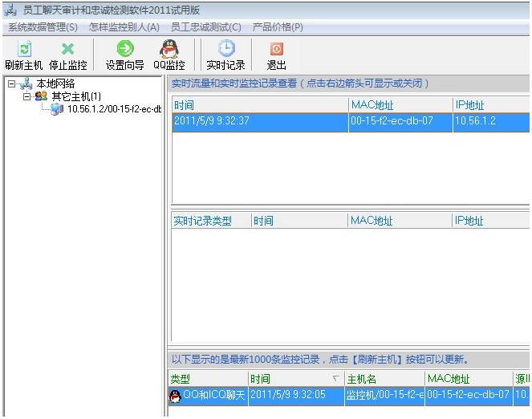The height and width of the screenshot is (419, 532).
Task: Click the app icon in title bar
Action: pos(10,10)
